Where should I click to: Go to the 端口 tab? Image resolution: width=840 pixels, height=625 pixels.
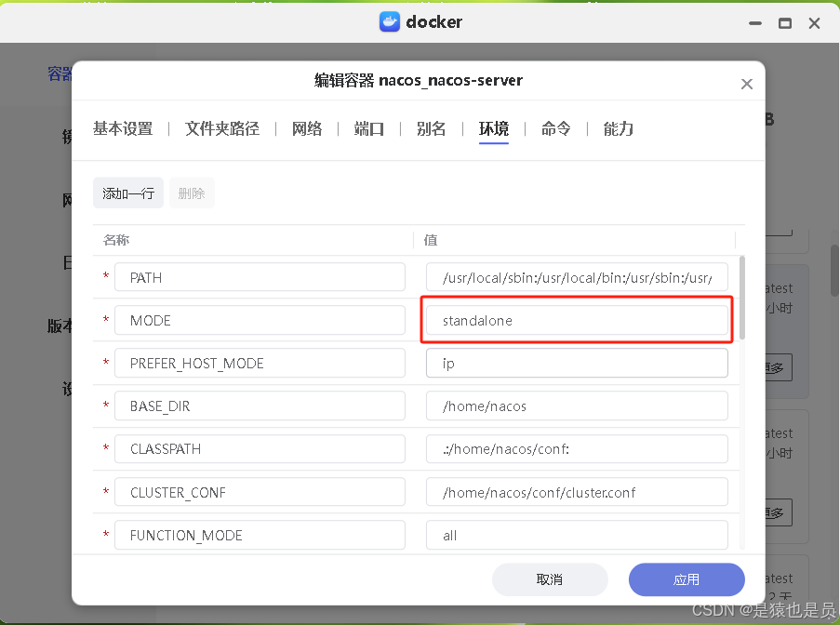369,128
